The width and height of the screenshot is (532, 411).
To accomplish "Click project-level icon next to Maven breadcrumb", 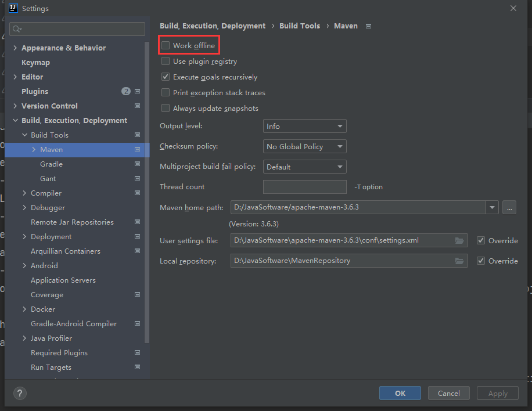I will coord(368,26).
